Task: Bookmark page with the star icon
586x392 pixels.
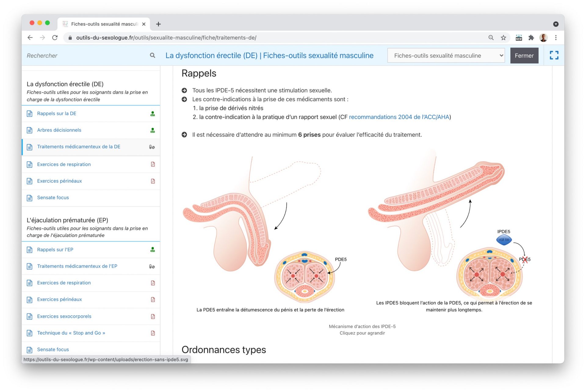Action: (x=503, y=38)
